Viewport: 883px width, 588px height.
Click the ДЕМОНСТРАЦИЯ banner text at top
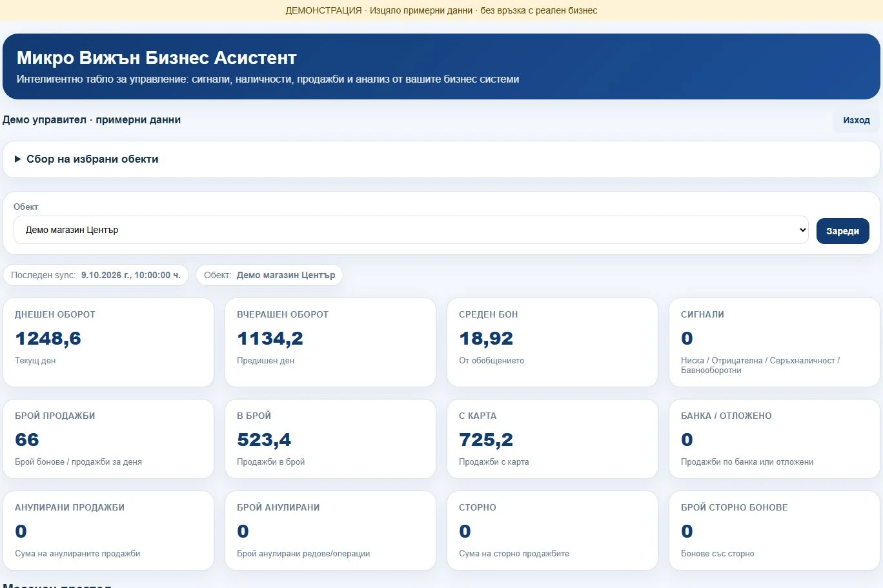coord(441,10)
